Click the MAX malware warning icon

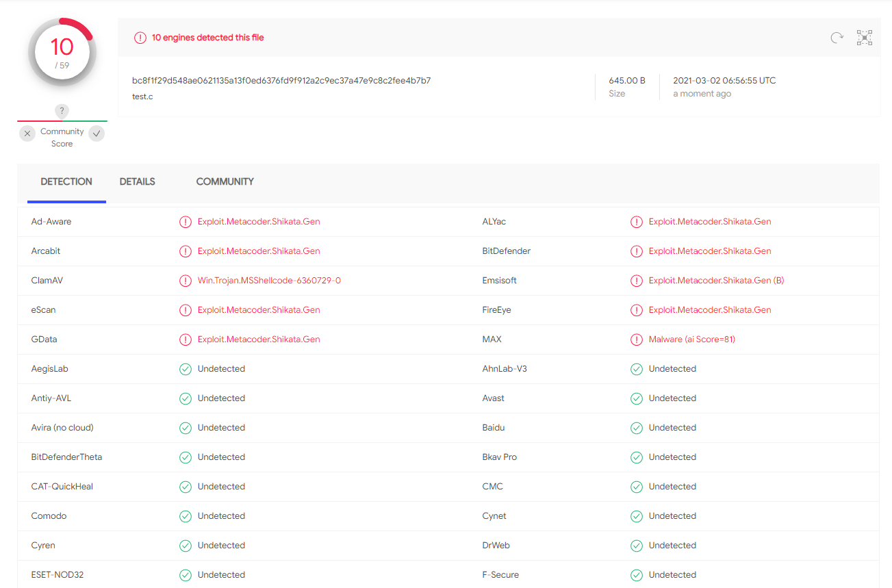tap(636, 340)
